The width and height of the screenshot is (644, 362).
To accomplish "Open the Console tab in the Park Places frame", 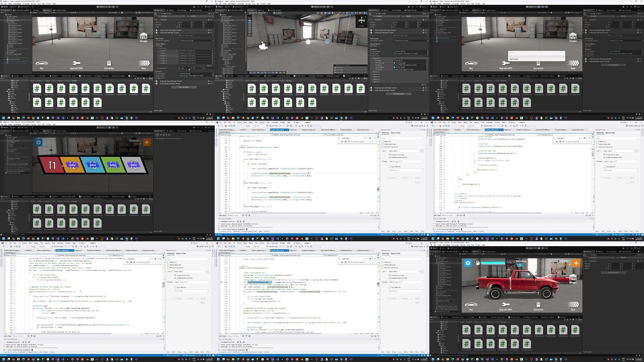I will (x=15, y=76).
